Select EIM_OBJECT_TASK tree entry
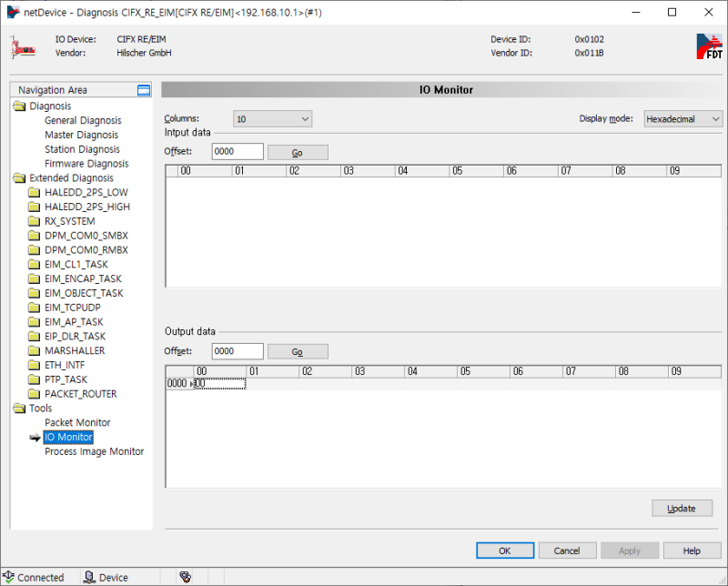728x586 pixels. pyautogui.click(x=84, y=294)
